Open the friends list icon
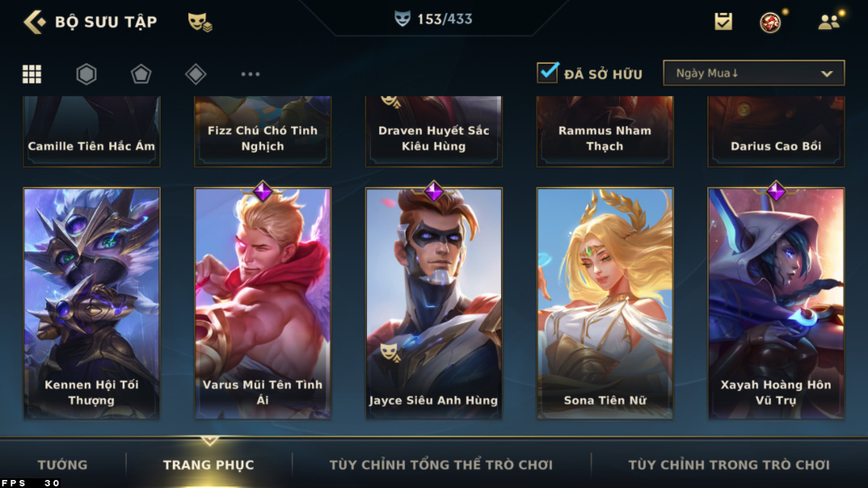This screenshot has height=488, width=868. tap(828, 22)
